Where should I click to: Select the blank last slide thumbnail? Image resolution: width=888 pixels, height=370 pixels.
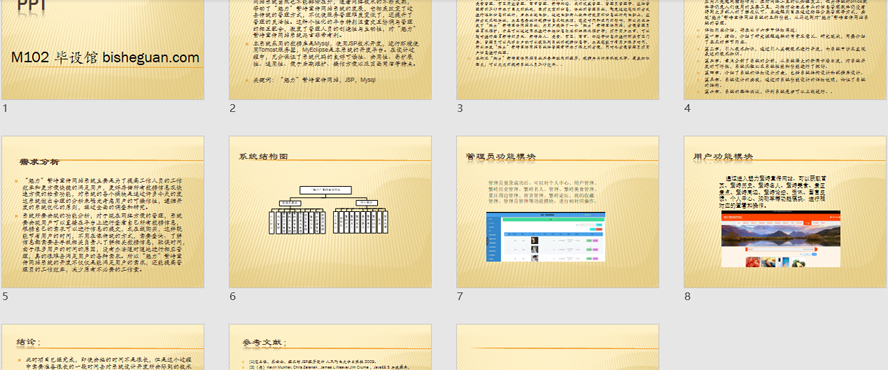click(x=558, y=347)
